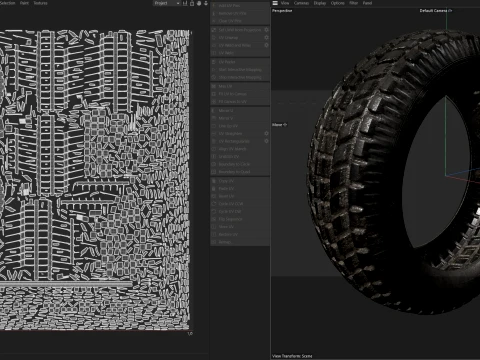Screen dimensions: 480x360
Task: Open the viewport hamburger menu icon
Action: [x=275, y=3]
